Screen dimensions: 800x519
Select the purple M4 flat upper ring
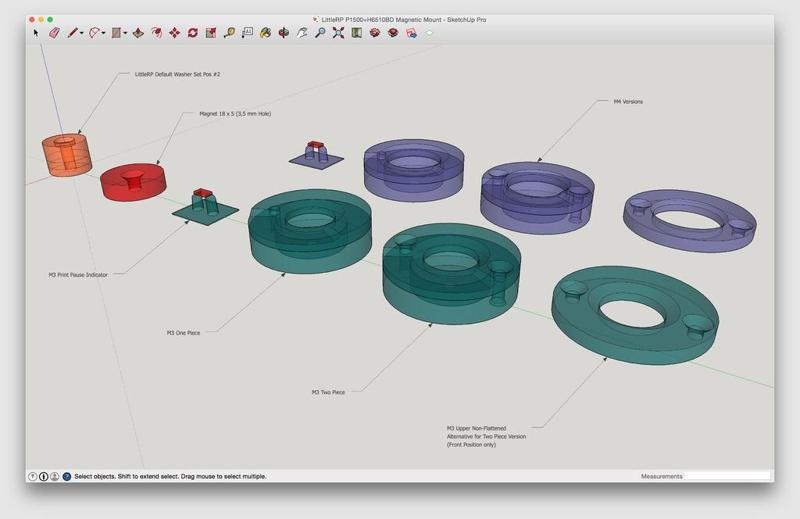[690, 220]
